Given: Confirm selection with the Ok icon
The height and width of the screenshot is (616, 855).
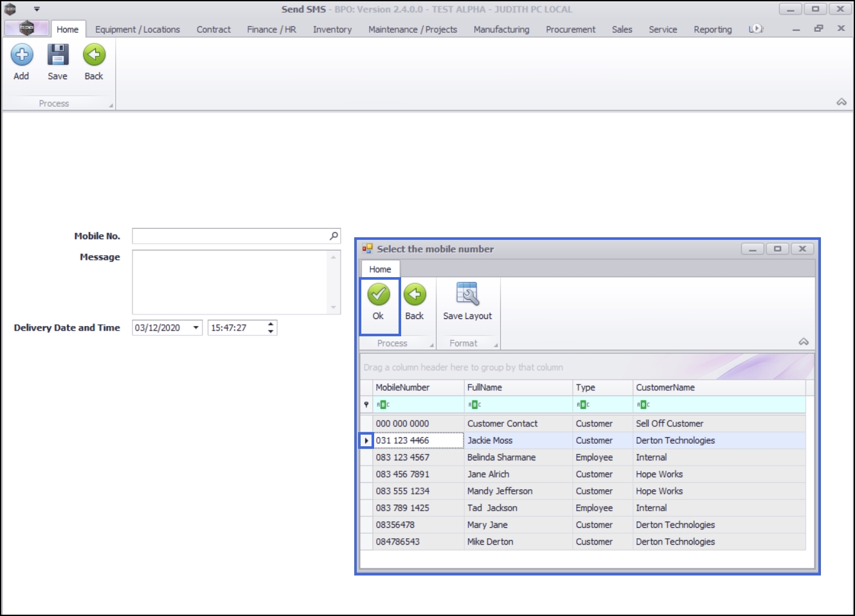Looking at the screenshot, I should 379,295.
